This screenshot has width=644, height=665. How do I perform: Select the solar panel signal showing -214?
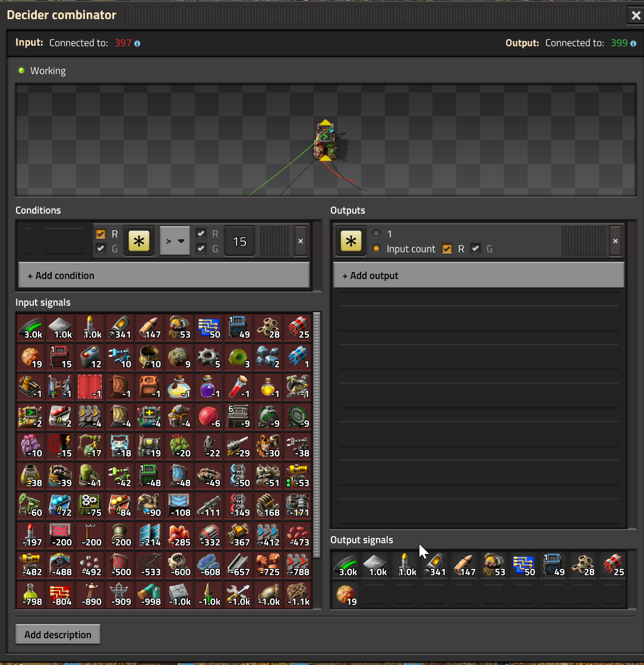pos(149,535)
